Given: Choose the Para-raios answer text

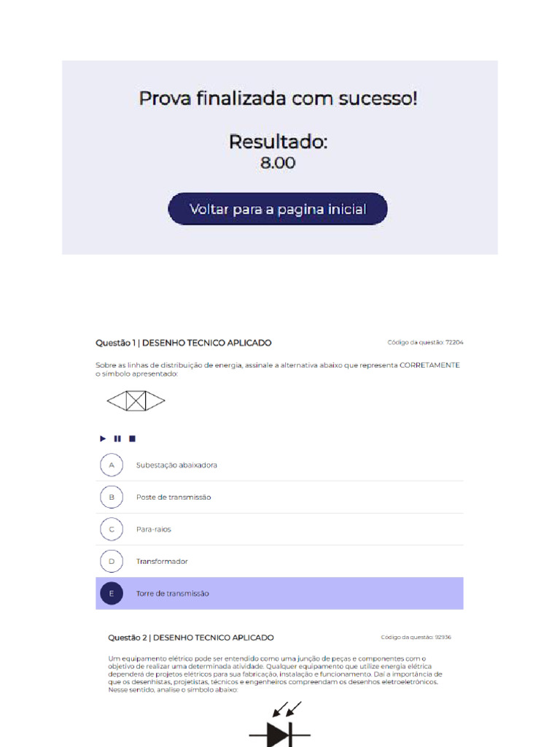Looking at the screenshot, I should pyautogui.click(x=154, y=529).
